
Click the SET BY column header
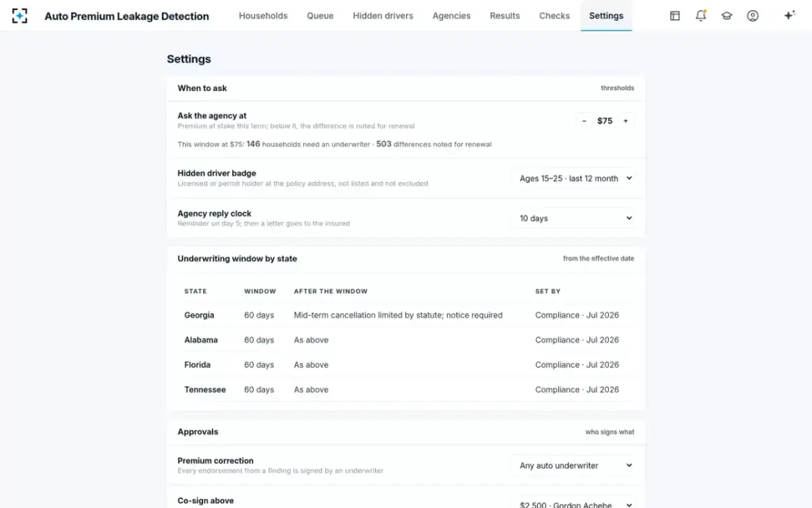click(x=548, y=291)
